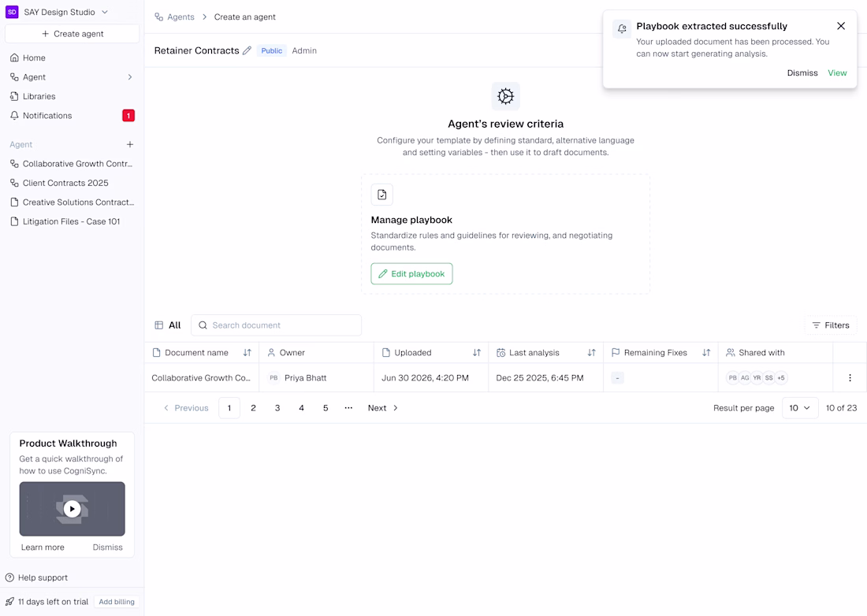Click View in the success notification

point(837,72)
